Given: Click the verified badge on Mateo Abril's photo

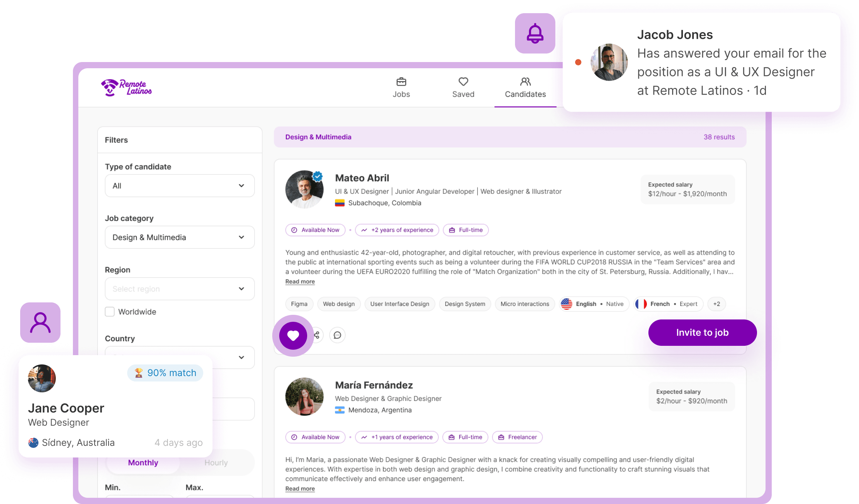Looking at the screenshot, I should [317, 176].
